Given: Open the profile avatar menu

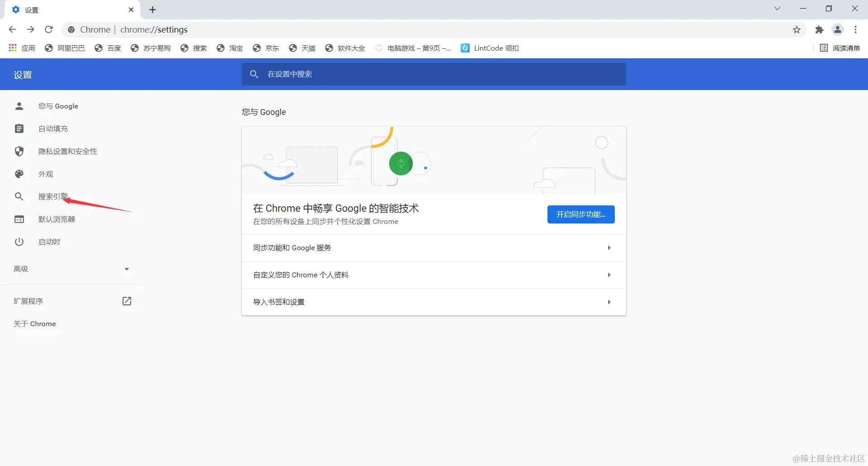Looking at the screenshot, I should (x=838, y=29).
